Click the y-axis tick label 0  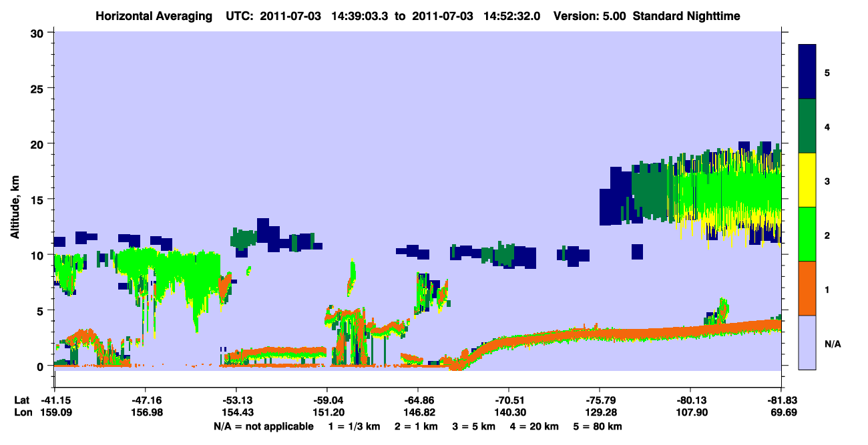point(41,366)
